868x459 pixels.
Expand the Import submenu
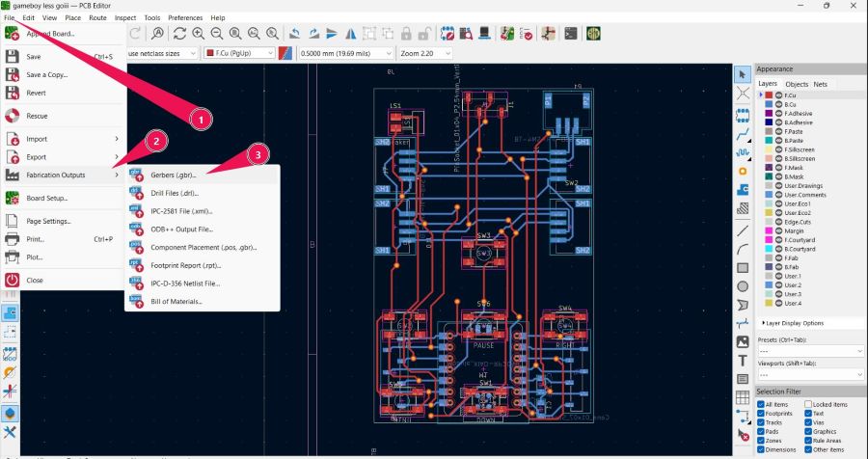click(x=63, y=139)
